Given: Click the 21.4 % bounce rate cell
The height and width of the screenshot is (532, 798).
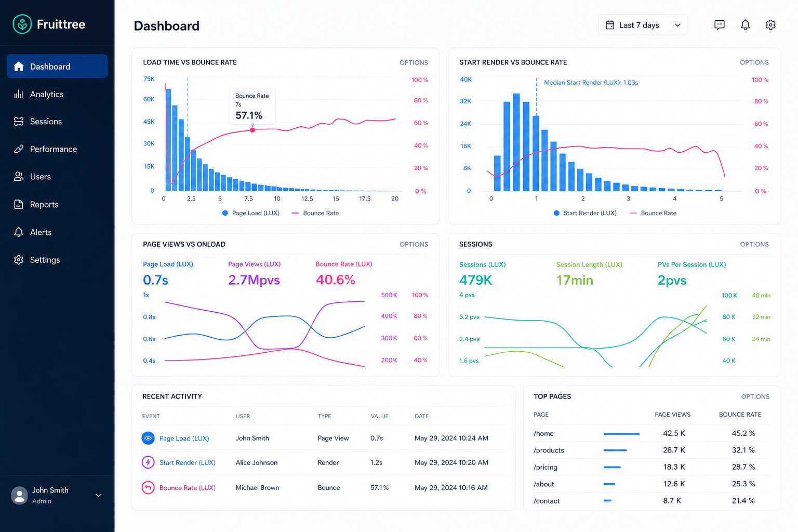Looking at the screenshot, I should point(743,501).
